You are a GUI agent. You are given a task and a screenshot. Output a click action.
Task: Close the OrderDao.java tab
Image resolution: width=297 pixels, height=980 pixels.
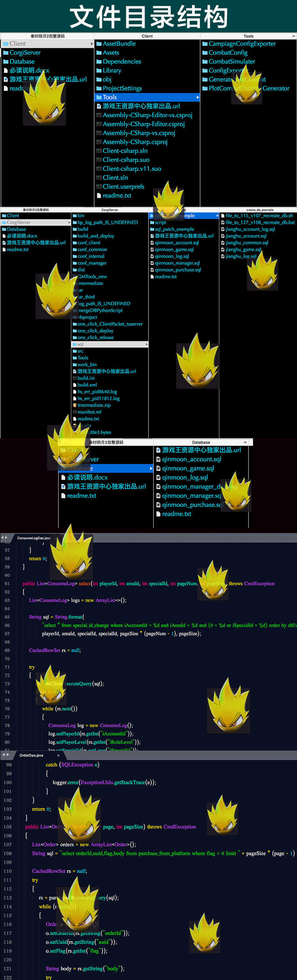pos(58,755)
